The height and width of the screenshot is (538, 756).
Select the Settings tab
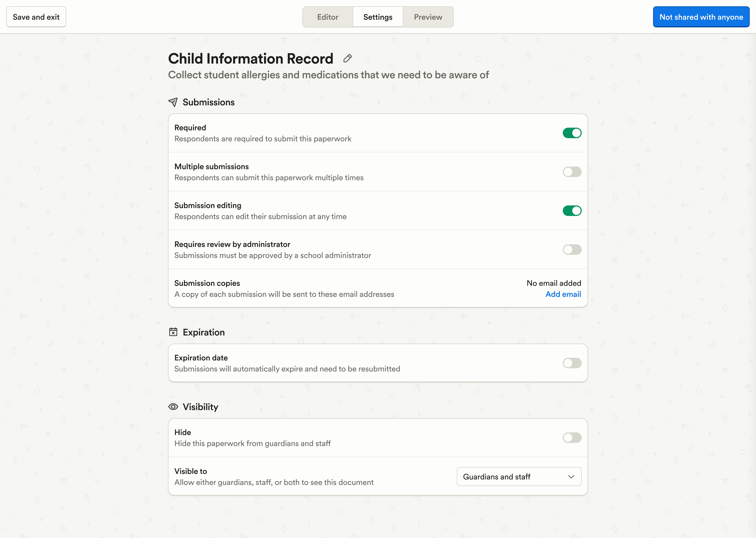click(x=378, y=17)
